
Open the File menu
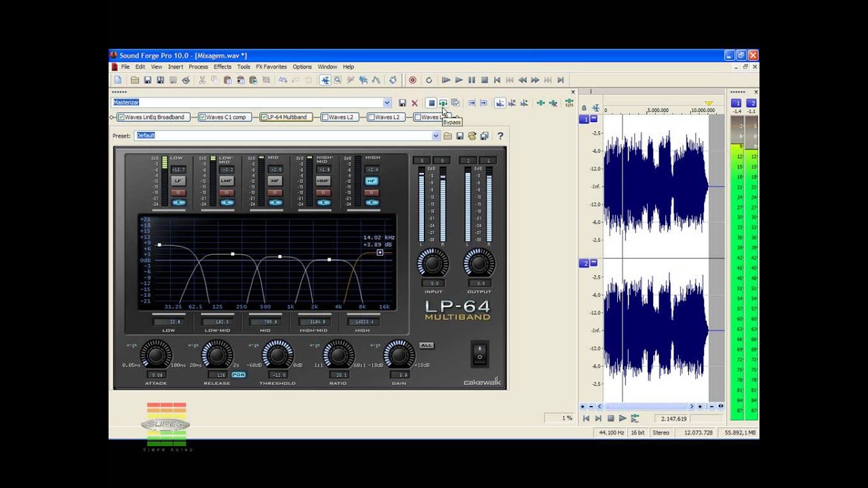[125, 67]
